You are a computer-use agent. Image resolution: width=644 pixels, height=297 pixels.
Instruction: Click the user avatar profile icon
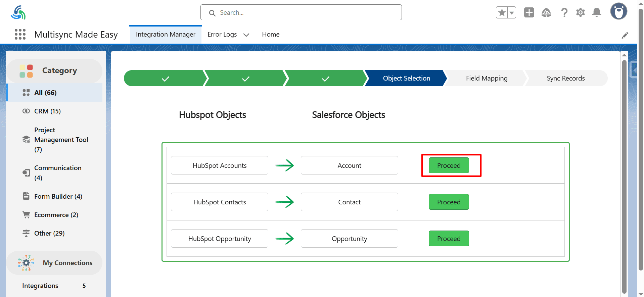click(618, 12)
